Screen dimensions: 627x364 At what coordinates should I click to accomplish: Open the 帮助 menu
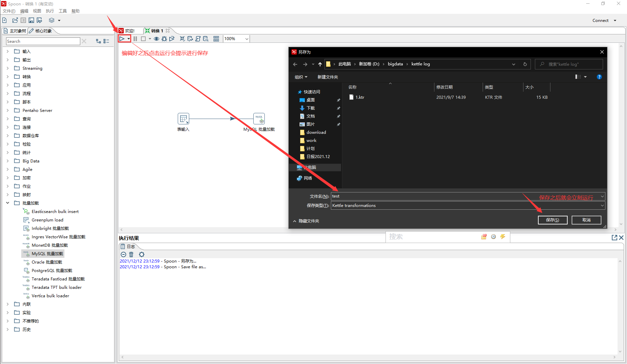tap(76, 11)
